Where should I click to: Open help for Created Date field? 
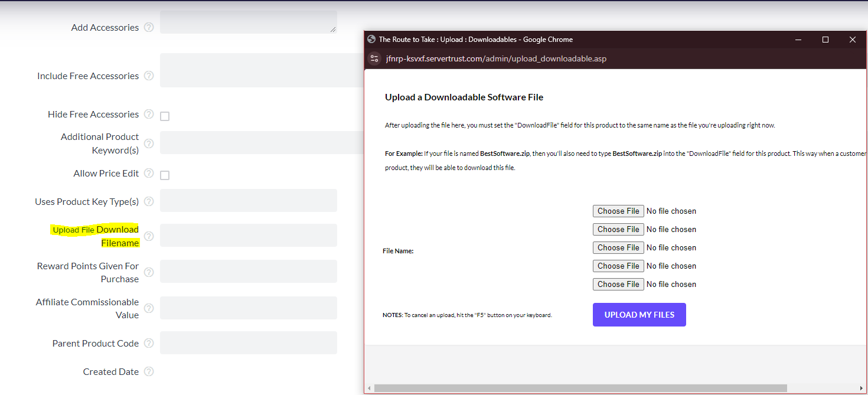tap(148, 371)
